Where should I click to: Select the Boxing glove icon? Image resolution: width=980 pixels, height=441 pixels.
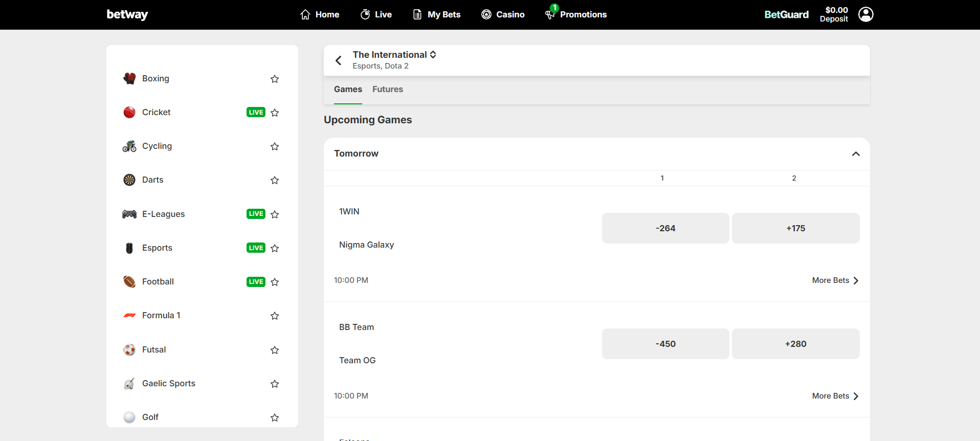tap(129, 78)
